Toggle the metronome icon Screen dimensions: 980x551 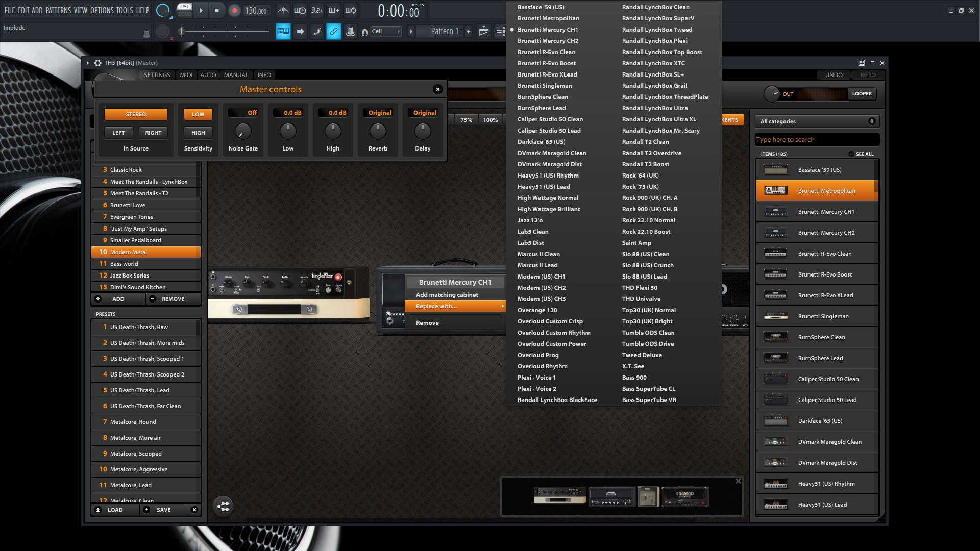(283, 10)
